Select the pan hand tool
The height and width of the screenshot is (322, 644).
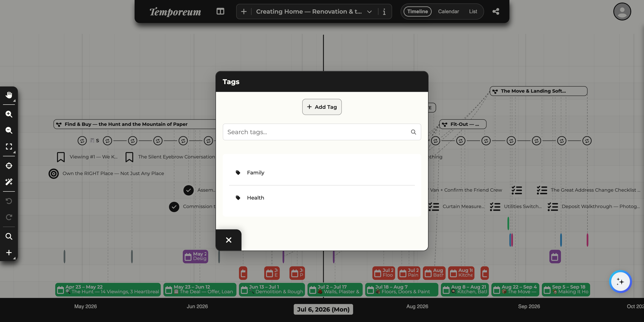(x=9, y=95)
